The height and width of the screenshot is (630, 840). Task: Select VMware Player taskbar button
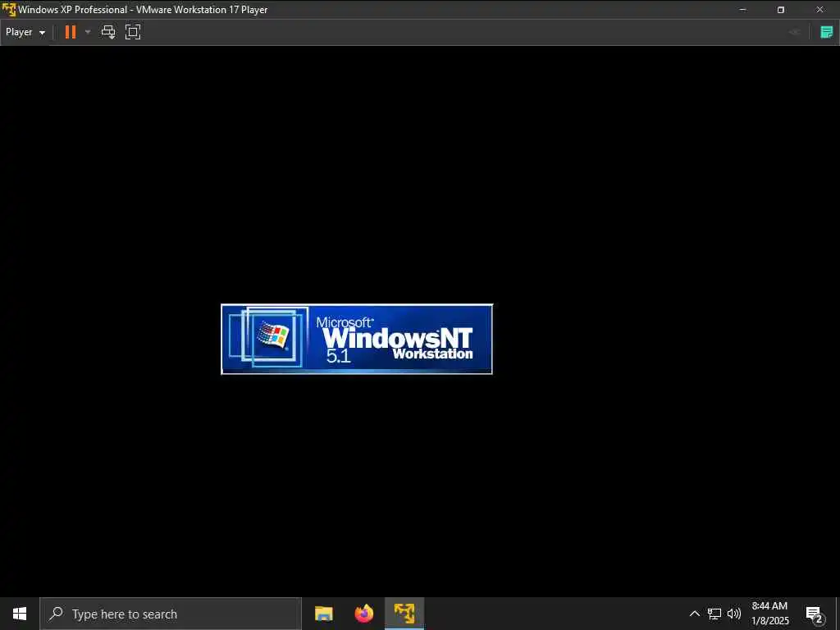[x=404, y=614]
